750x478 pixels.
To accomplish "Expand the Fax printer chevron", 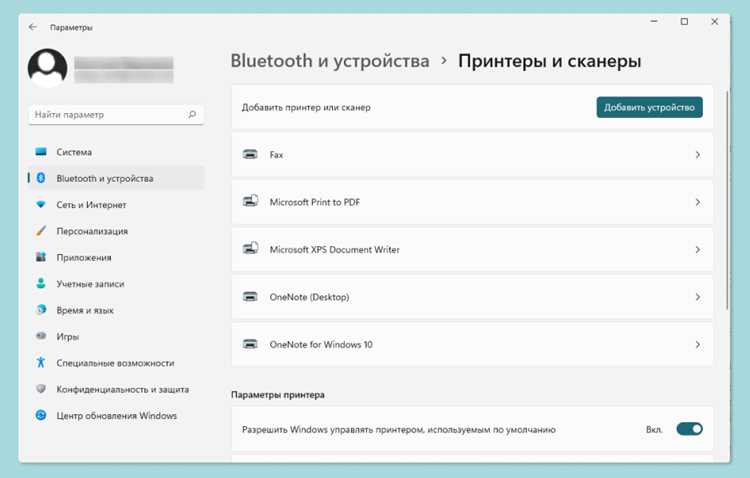I will [698, 155].
